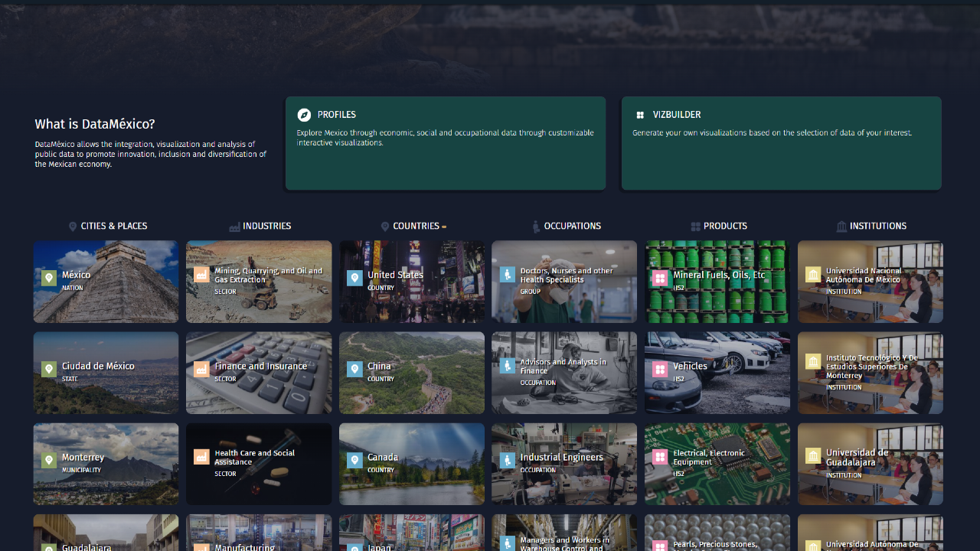Open Managers and Workers in Warehouse Control card

564,533
